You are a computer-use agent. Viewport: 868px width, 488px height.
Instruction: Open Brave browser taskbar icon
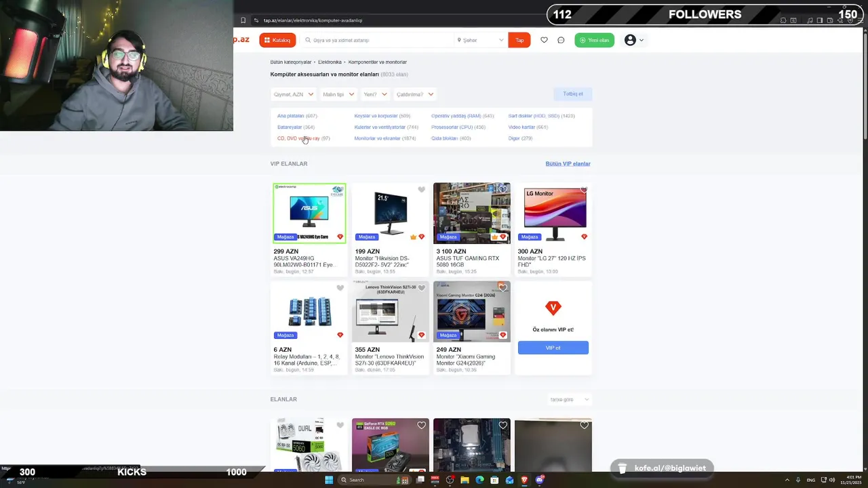[525, 480]
